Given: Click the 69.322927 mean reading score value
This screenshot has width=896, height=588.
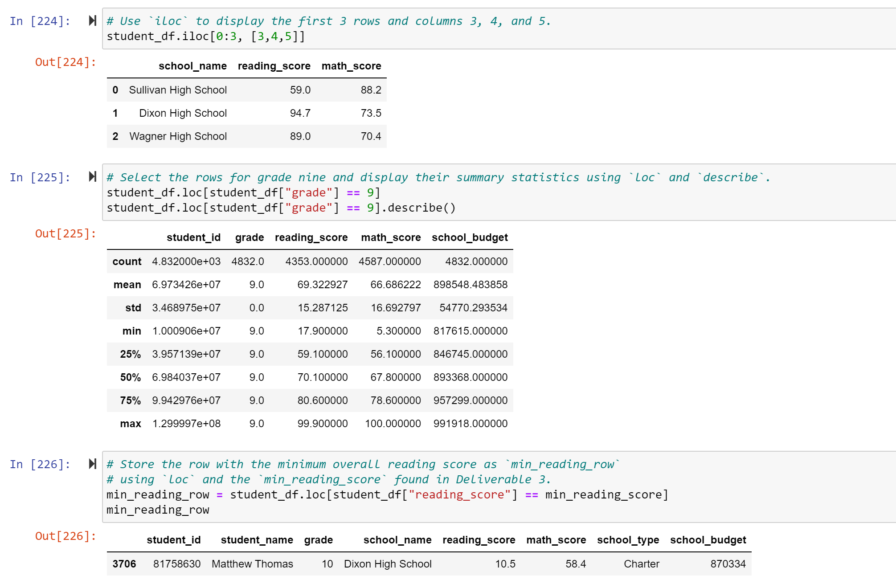Looking at the screenshot, I should [323, 285].
